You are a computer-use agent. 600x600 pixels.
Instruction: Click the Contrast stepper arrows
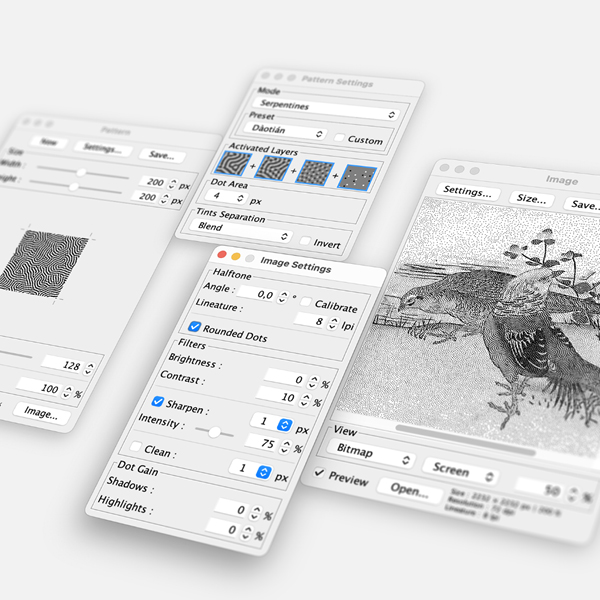[x=305, y=400]
